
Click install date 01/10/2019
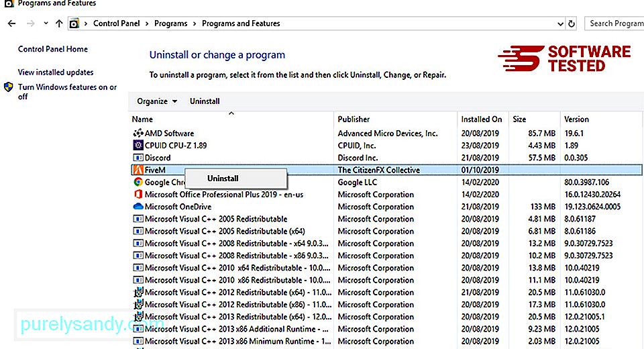480,170
